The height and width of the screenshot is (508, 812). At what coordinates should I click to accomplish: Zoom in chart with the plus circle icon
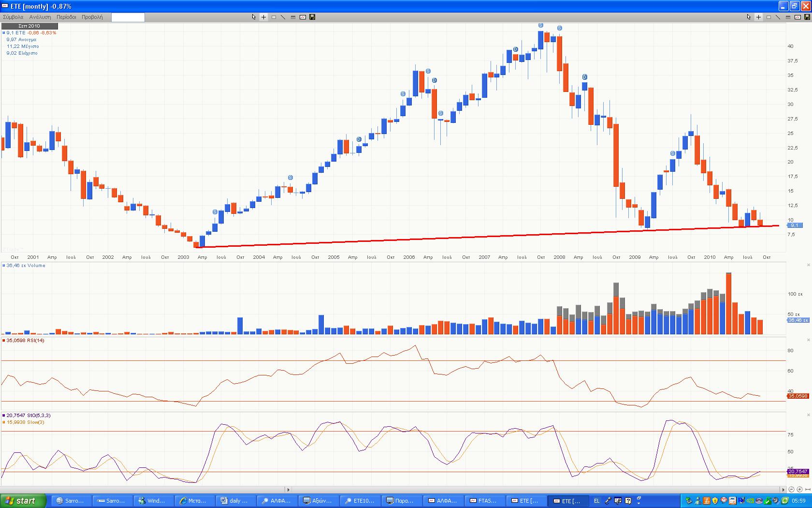point(799,490)
